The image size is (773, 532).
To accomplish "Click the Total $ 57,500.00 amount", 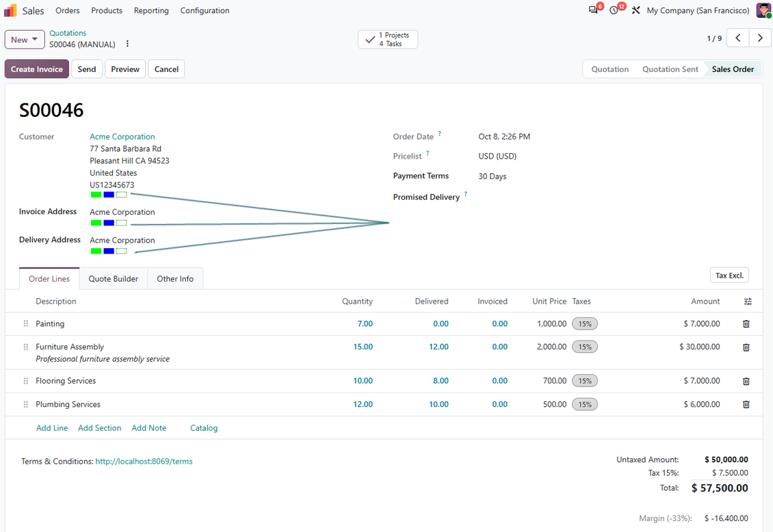I will click(x=720, y=488).
